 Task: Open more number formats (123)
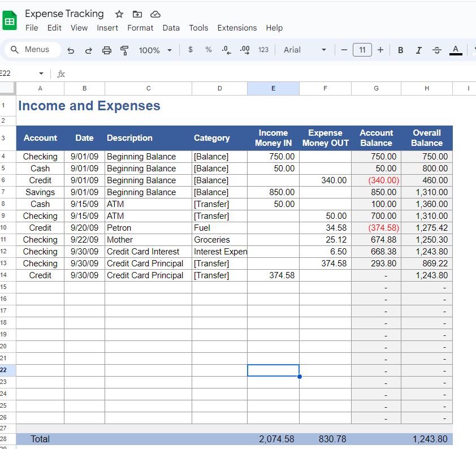(263, 50)
